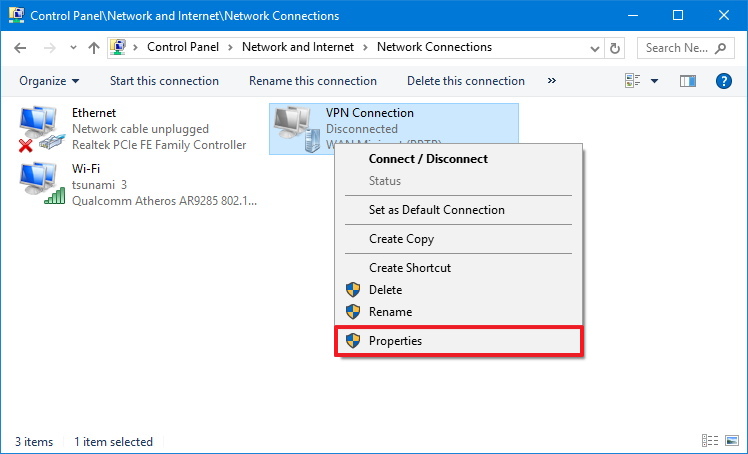Choose Properties from the context menu

395,341
